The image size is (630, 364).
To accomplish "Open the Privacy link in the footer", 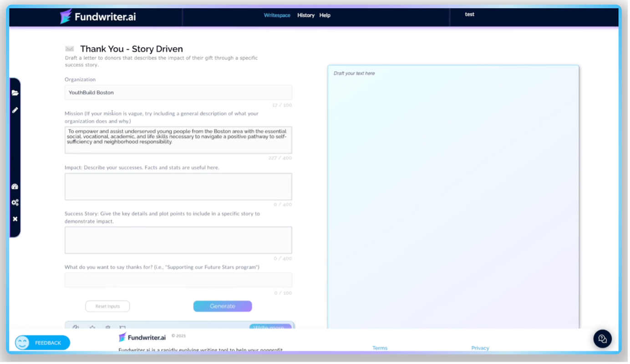I will point(481,349).
